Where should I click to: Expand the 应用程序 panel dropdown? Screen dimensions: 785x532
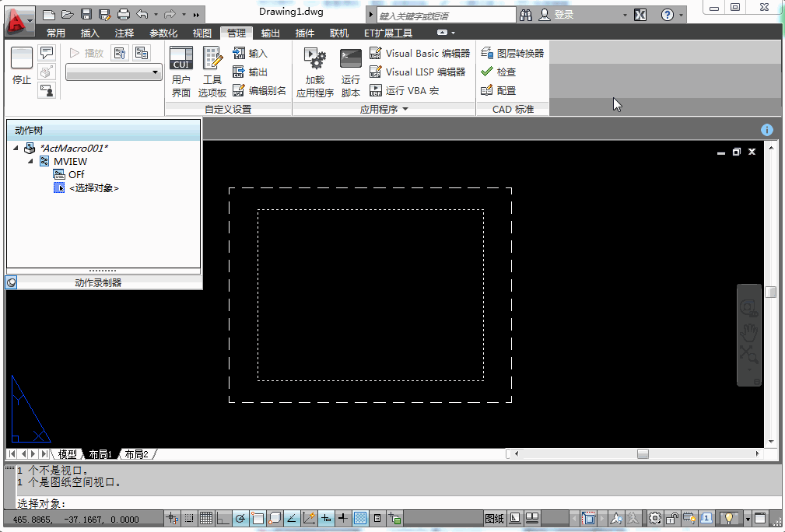coord(384,109)
